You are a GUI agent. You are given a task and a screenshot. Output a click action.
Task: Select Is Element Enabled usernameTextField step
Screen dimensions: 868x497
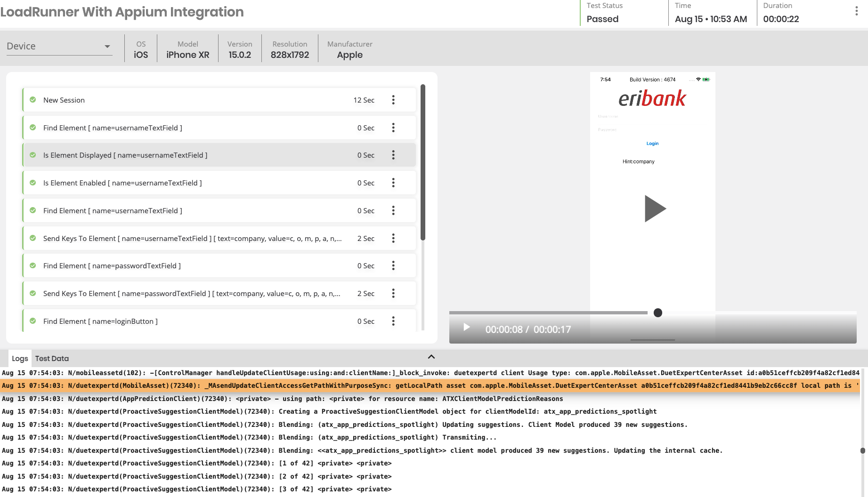(x=219, y=183)
